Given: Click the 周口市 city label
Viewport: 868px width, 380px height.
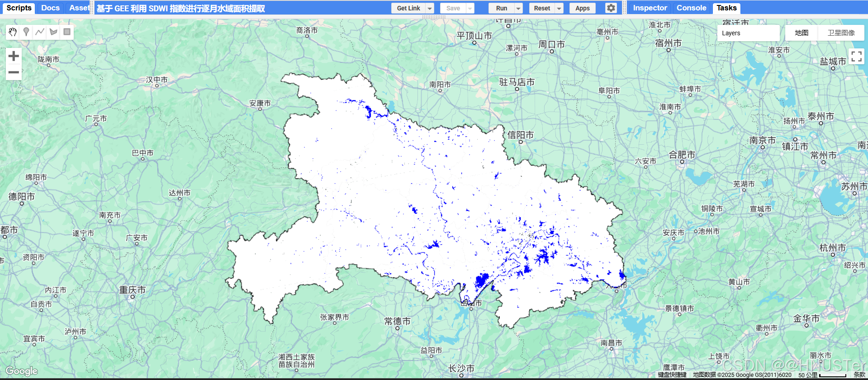Looking at the screenshot, I should click(x=551, y=44).
